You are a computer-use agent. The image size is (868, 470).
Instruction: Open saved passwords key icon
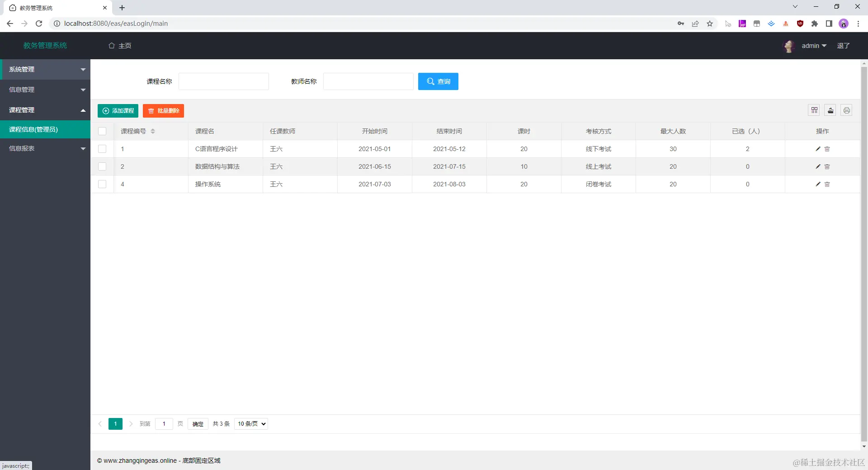[x=681, y=24]
